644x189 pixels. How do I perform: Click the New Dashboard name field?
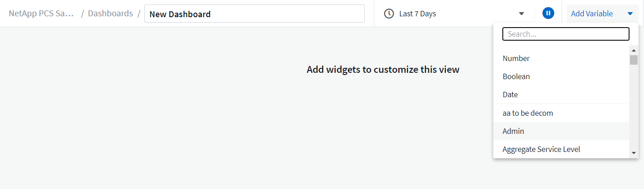[x=254, y=14]
